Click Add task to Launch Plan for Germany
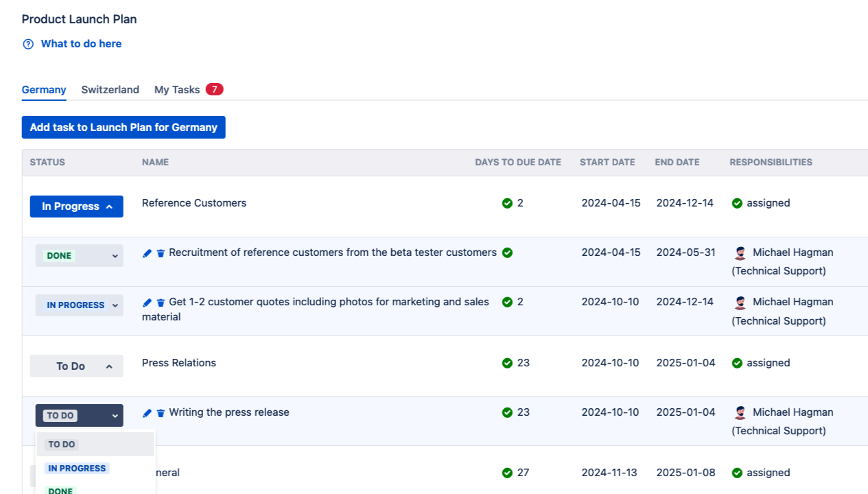The image size is (868, 494). click(124, 127)
